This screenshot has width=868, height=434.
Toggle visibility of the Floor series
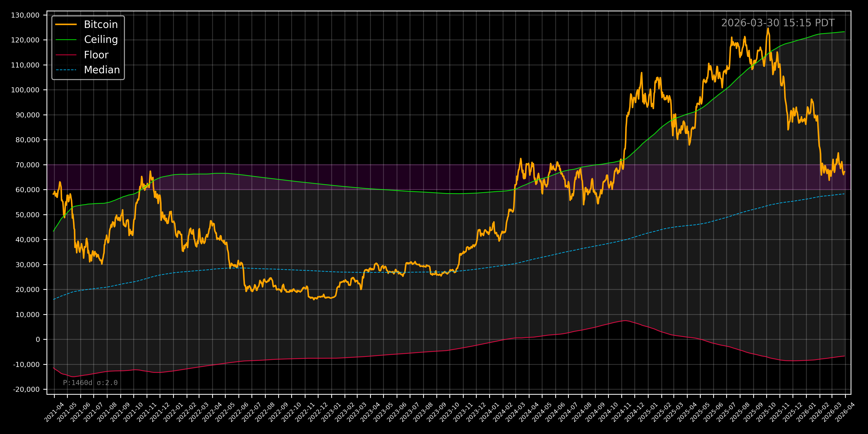click(96, 54)
